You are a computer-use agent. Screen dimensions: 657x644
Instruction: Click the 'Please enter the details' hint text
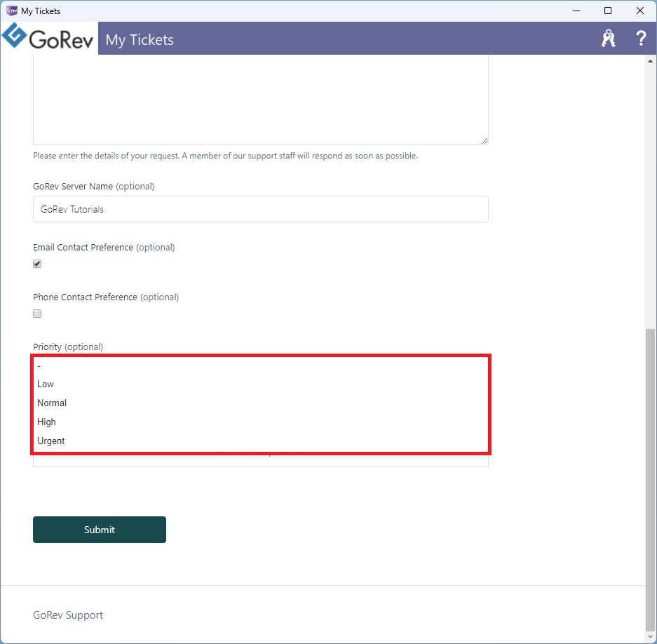[225, 156]
